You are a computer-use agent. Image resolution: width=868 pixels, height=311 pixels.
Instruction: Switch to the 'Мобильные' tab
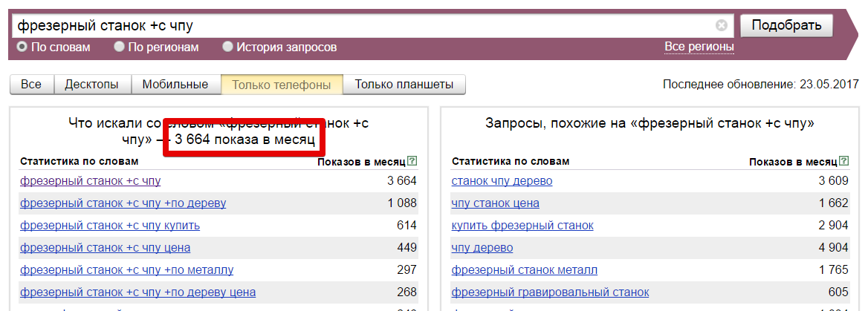pos(175,85)
